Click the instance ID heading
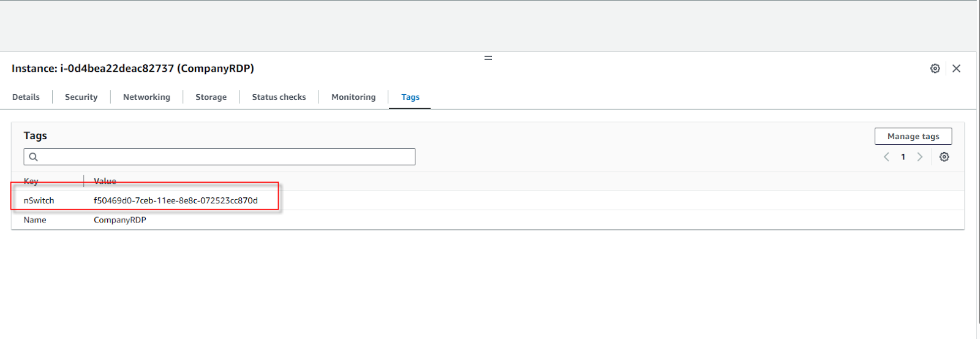The width and height of the screenshot is (980, 339). (132, 68)
